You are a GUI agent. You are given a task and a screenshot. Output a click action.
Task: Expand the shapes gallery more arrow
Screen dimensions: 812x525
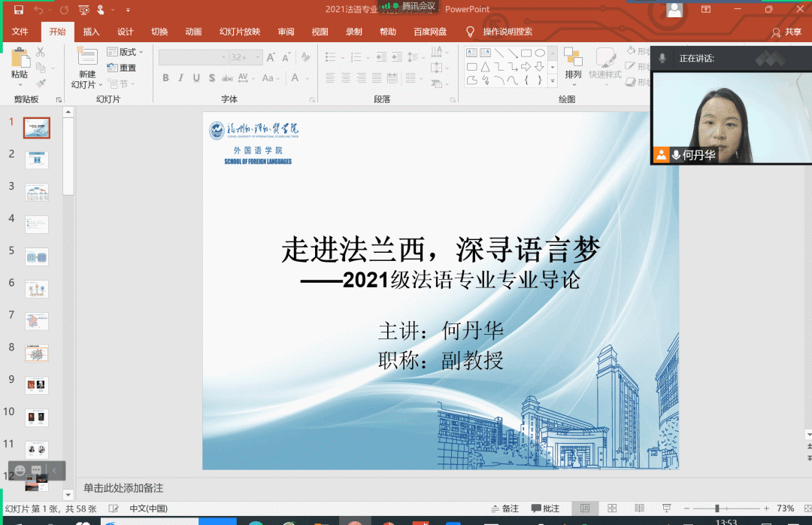point(553,80)
